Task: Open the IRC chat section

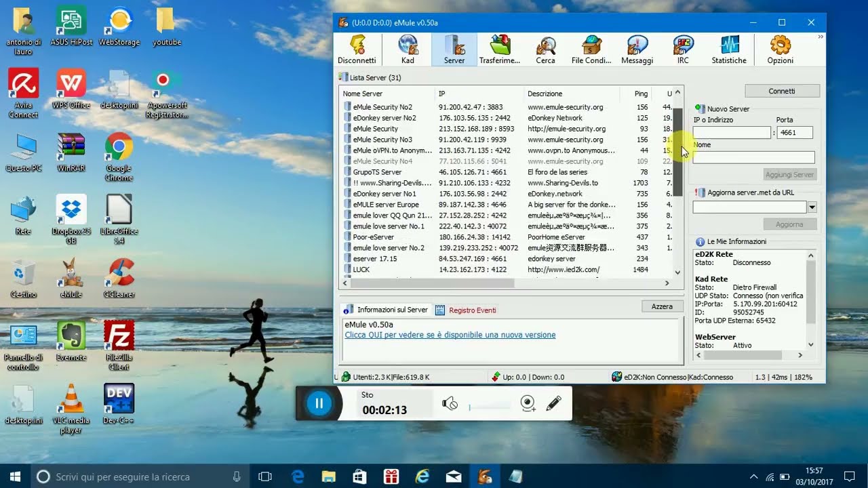Action: pyautogui.click(x=683, y=49)
